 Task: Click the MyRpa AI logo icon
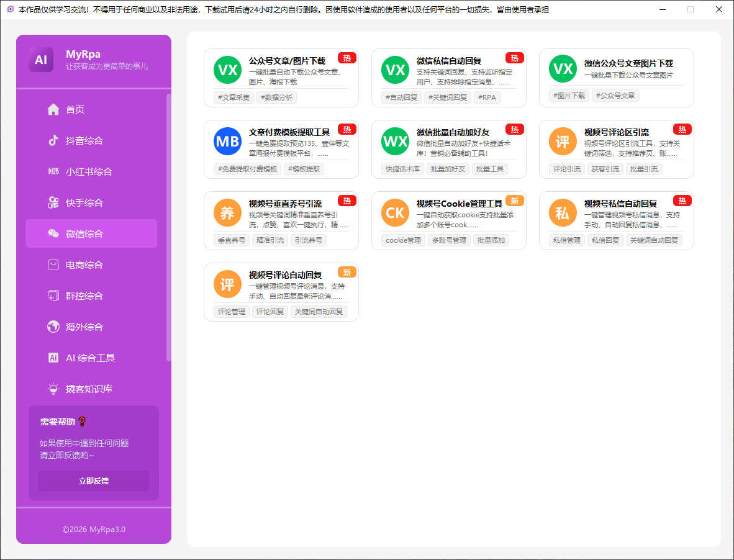(41, 60)
